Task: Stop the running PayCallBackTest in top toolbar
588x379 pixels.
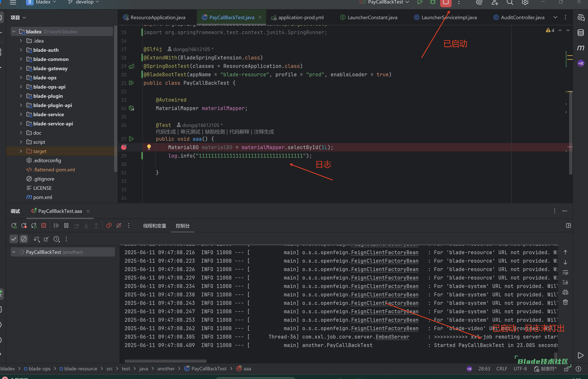Action: tap(446, 2)
